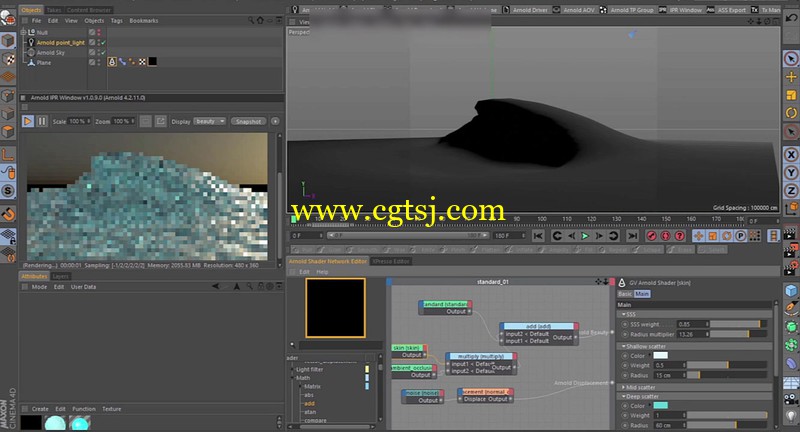Toggle the Null object layer checkbox
This screenshot has height=432, width=800.
pyautogui.click(x=92, y=32)
